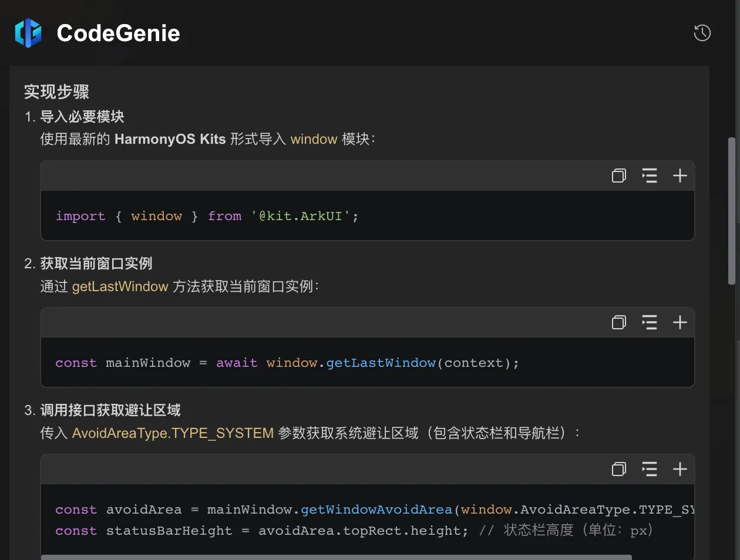Copy the getWindowAvoidArea code block
740x560 pixels.
pyautogui.click(x=619, y=469)
